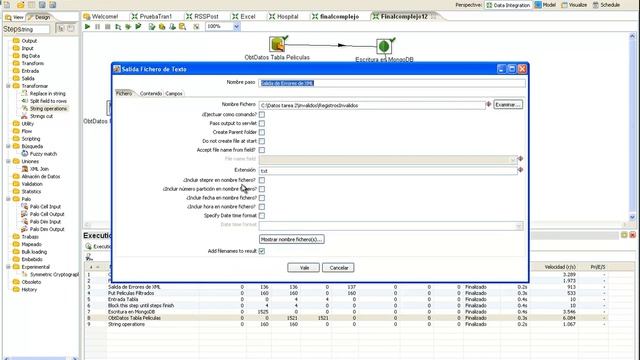Switch to the Contenido tab
This screenshot has width=640, height=360.
(x=151, y=93)
